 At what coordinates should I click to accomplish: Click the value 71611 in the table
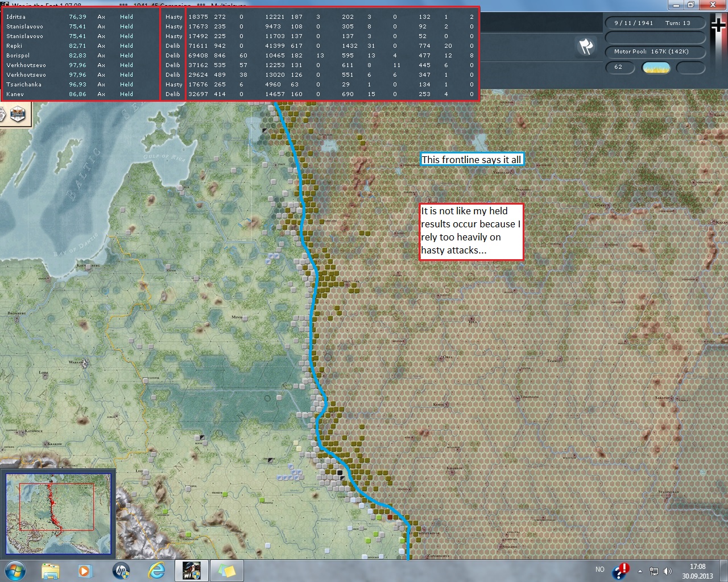198,46
